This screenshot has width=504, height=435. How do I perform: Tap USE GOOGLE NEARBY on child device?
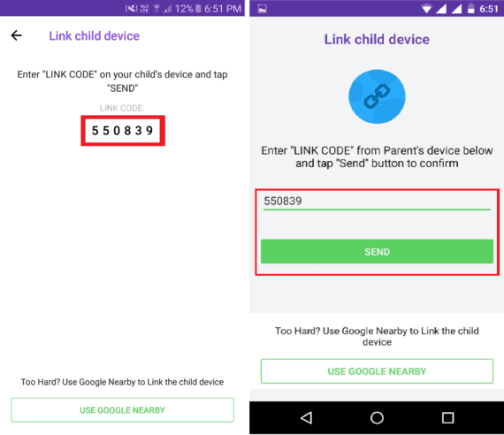point(377,371)
